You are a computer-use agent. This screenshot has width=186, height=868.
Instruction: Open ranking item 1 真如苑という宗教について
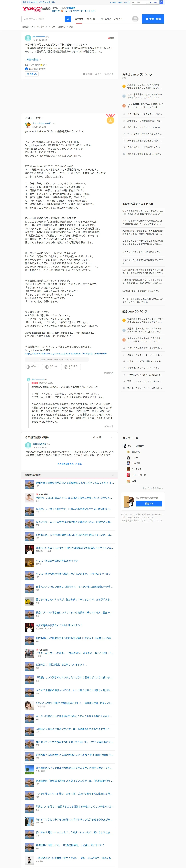point(144,86)
